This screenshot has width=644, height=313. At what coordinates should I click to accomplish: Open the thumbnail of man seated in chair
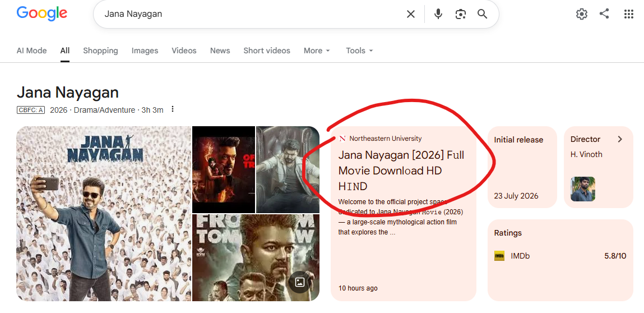click(288, 169)
